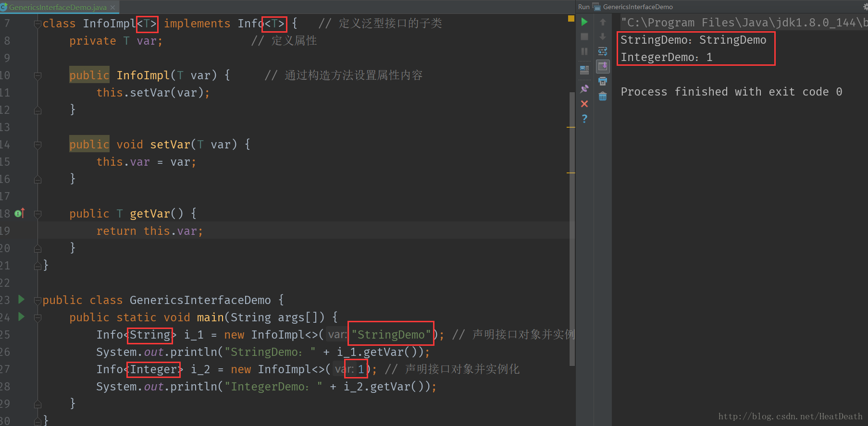This screenshot has height=426, width=868.
Task: Click the Up the stack trace arrow
Action: (x=603, y=22)
